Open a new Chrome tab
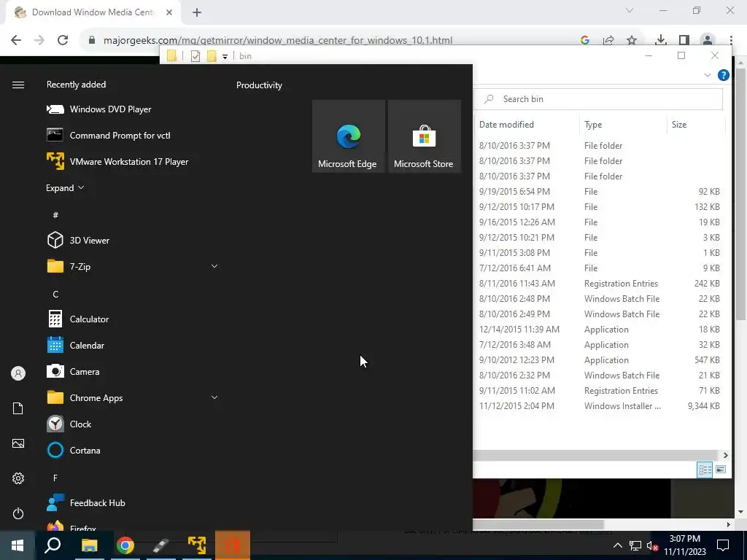This screenshot has width=747, height=560. 197,12
